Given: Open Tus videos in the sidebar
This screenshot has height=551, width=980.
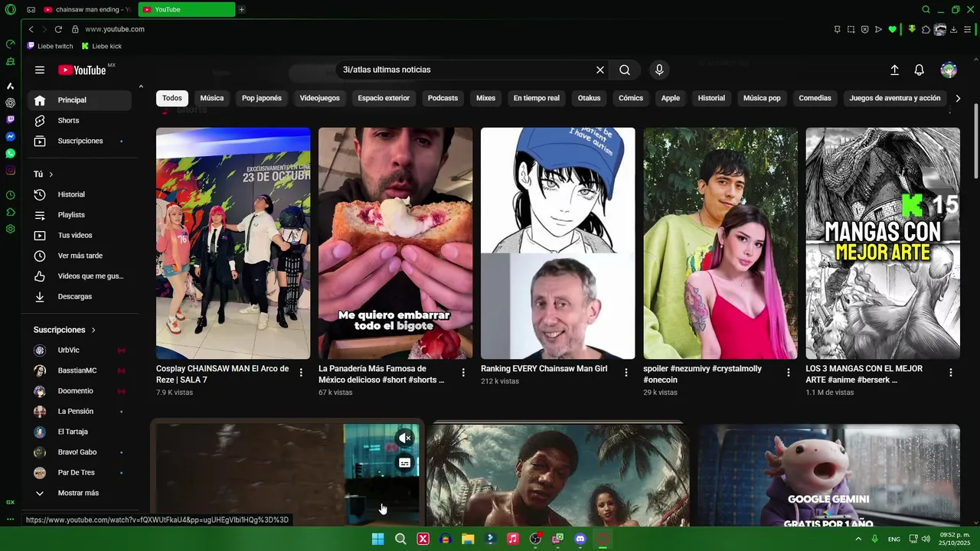Looking at the screenshot, I should point(80,235).
